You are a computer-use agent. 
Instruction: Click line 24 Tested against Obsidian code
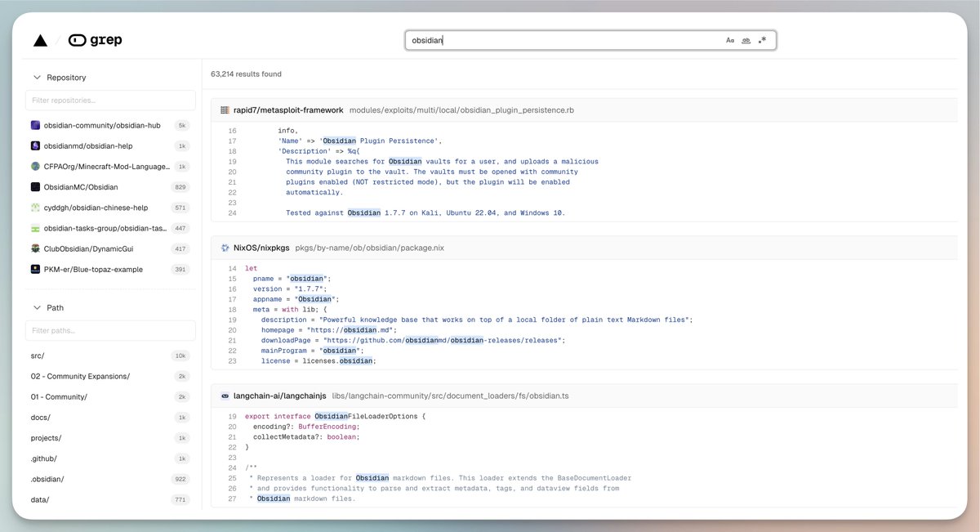pyautogui.click(x=425, y=213)
